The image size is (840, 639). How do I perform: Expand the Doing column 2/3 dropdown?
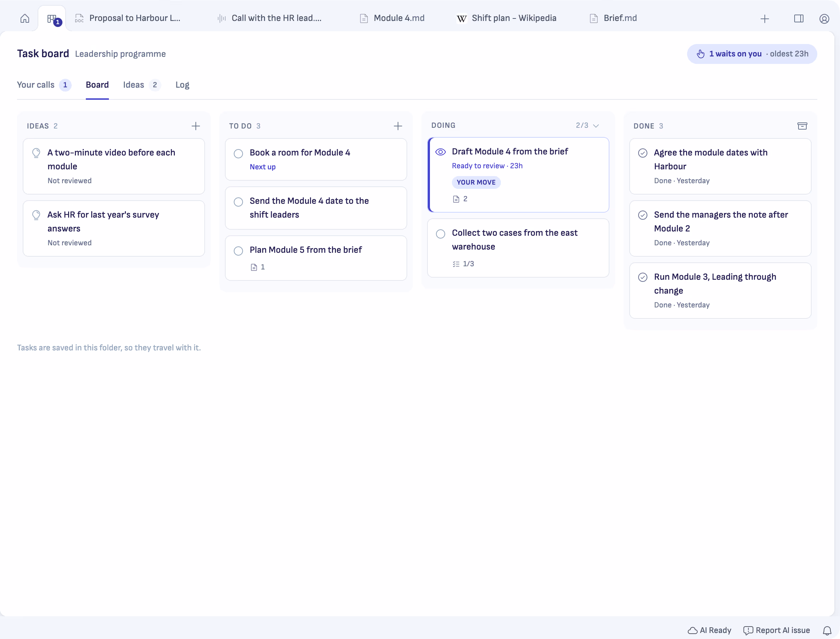587,126
